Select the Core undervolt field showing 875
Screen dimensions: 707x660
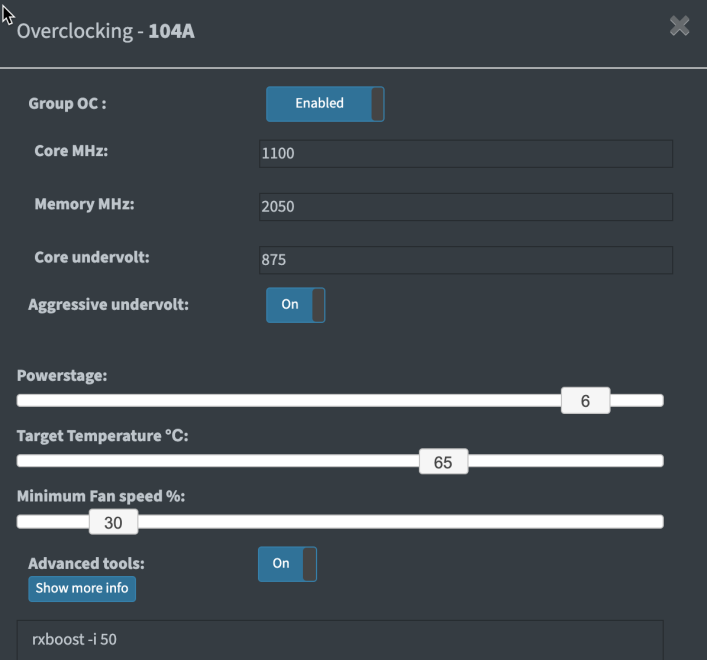point(465,260)
